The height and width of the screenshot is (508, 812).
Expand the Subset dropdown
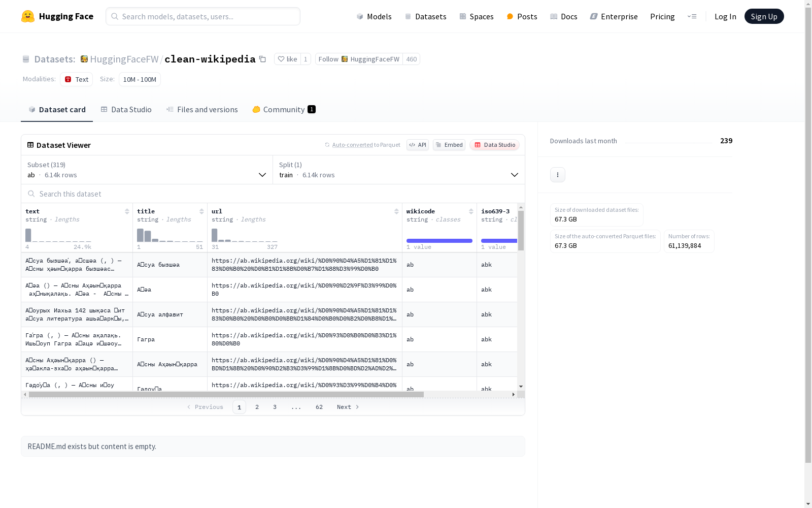[147, 170]
